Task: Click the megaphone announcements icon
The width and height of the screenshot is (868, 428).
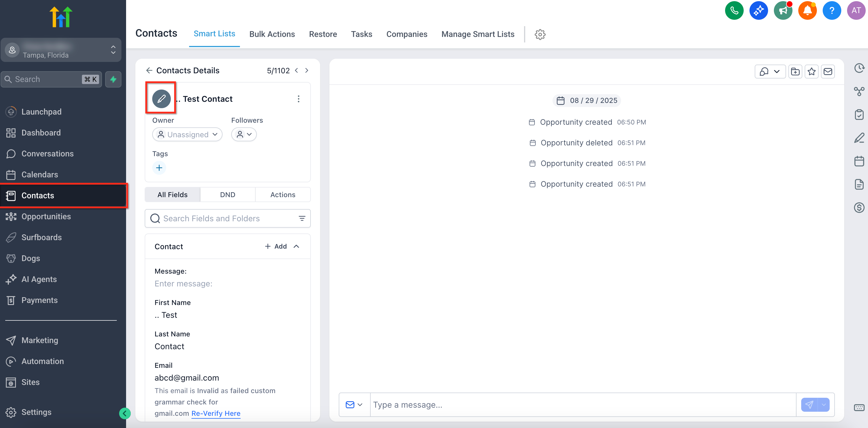Action: (783, 10)
